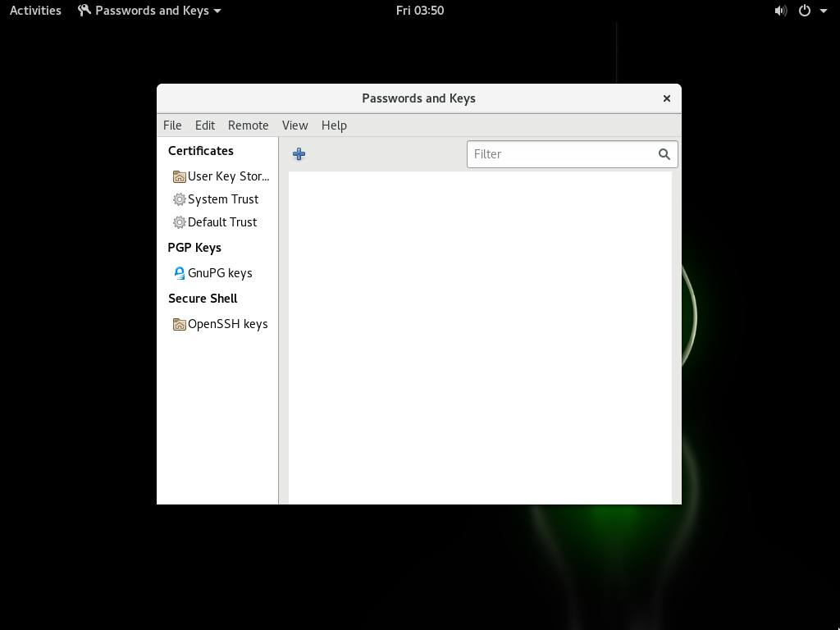The height and width of the screenshot is (630, 840).
Task: Expand the Passwords and Keys app menu
Action: point(150,11)
